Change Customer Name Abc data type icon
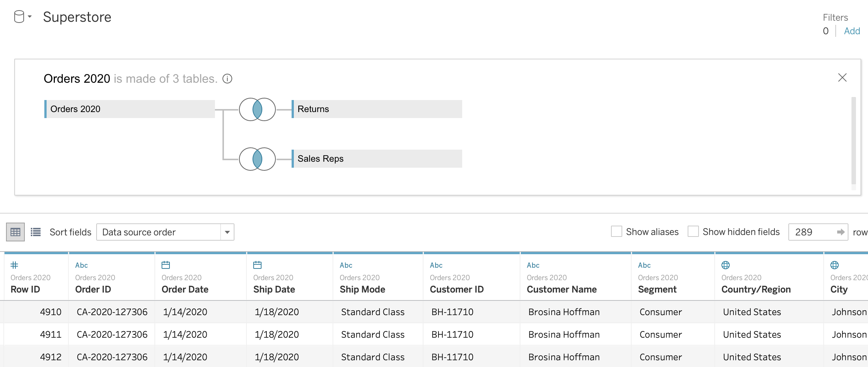Image resolution: width=868 pixels, height=367 pixels. [x=533, y=265]
